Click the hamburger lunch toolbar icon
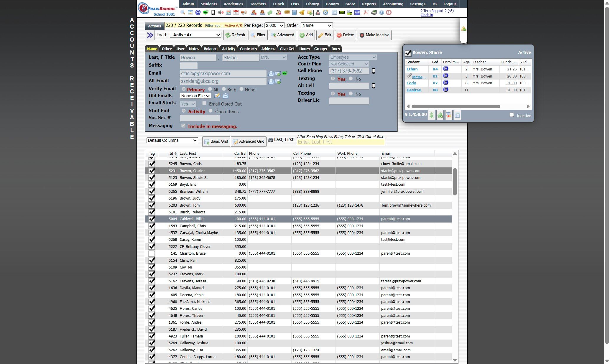 click(x=287, y=13)
